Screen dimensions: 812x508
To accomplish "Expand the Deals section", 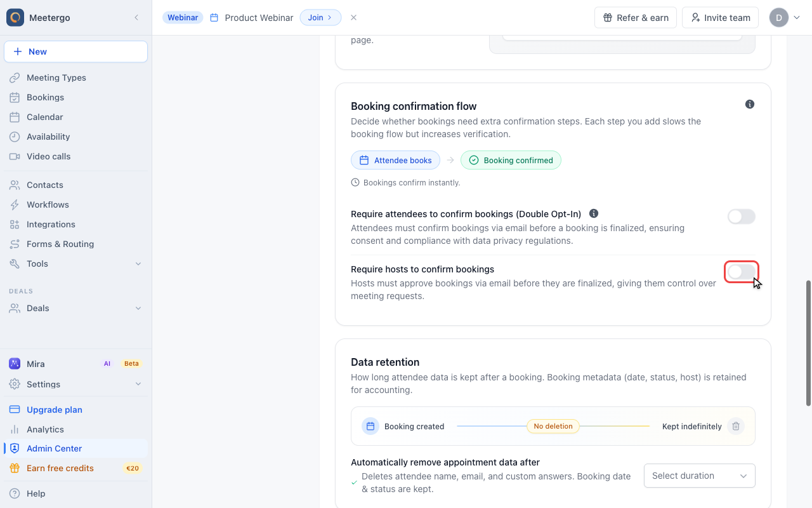I will (75, 308).
